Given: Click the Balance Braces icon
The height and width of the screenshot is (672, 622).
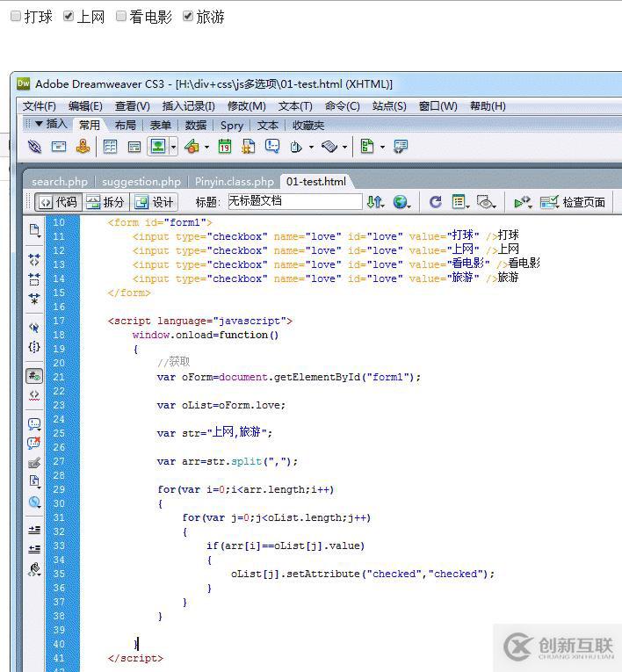Looking at the screenshot, I should click(x=34, y=347).
